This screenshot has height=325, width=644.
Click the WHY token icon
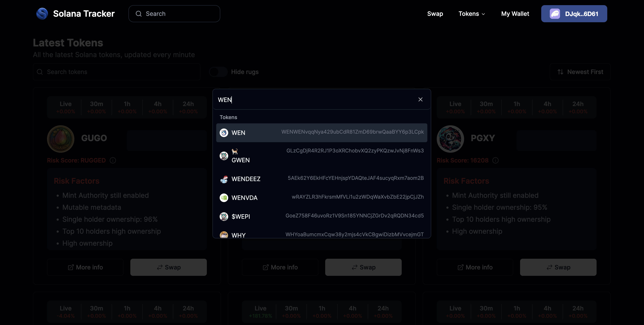pos(224,234)
